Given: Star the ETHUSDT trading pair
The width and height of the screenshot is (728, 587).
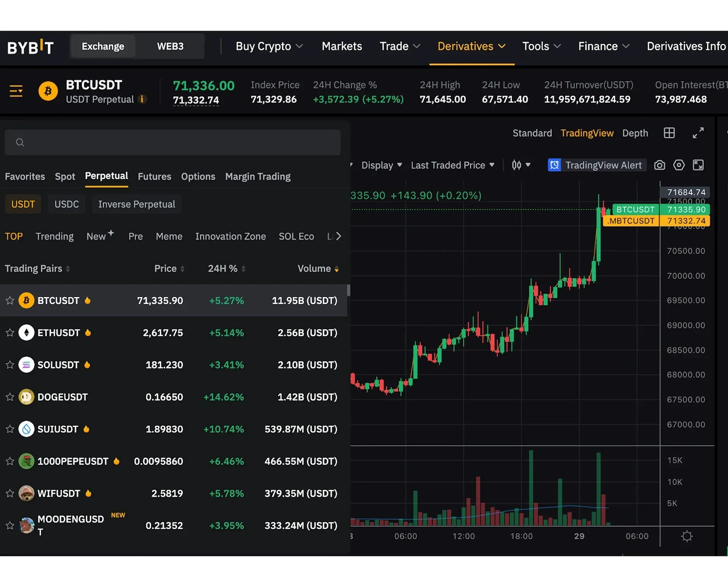Looking at the screenshot, I should (10, 333).
